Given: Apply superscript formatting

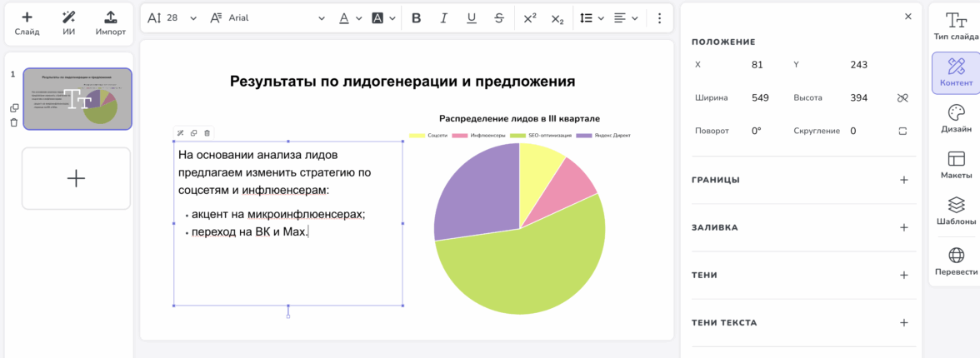Looking at the screenshot, I should (530, 18).
